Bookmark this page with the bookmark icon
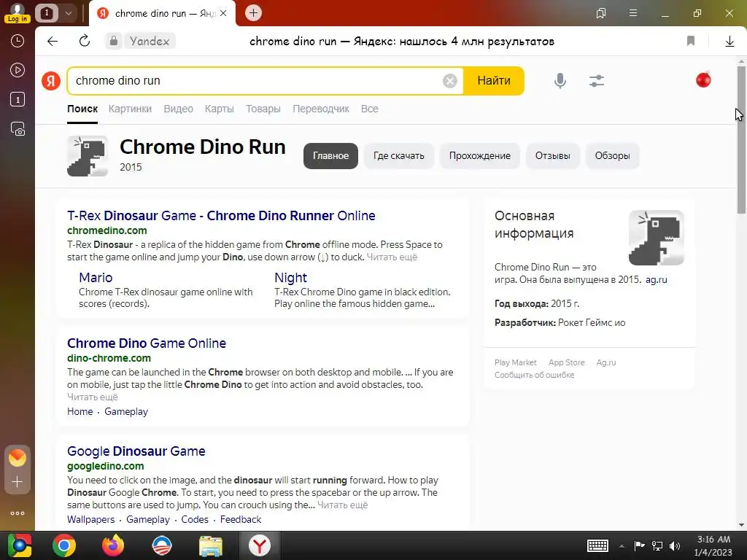The width and height of the screenshot is (747, 560). click(x=691, y=41)
